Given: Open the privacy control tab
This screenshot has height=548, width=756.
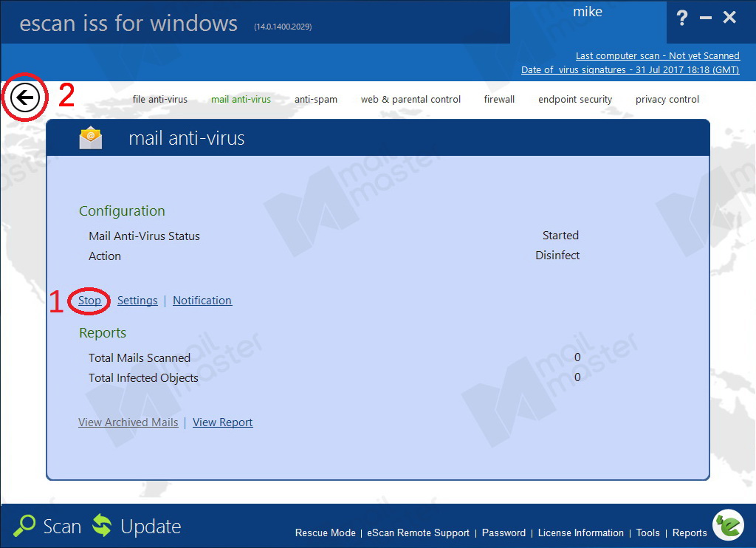Looking at the screenshot, I should point(667,100).
